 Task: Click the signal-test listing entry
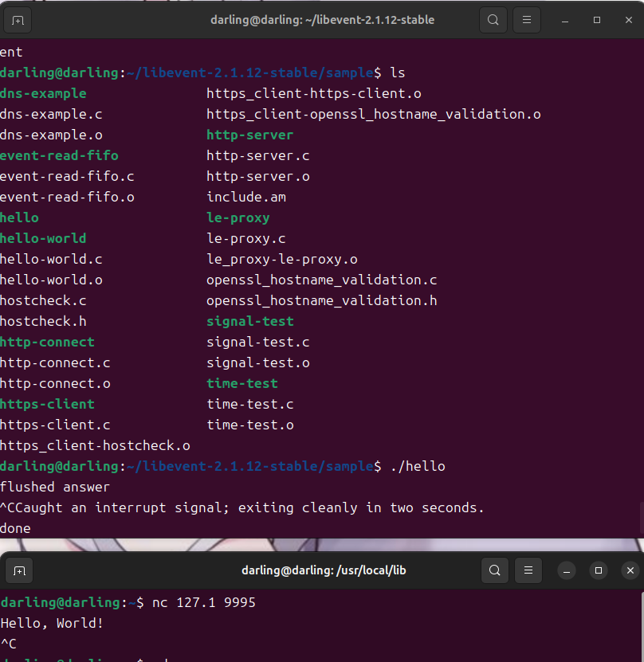(249, 321)
